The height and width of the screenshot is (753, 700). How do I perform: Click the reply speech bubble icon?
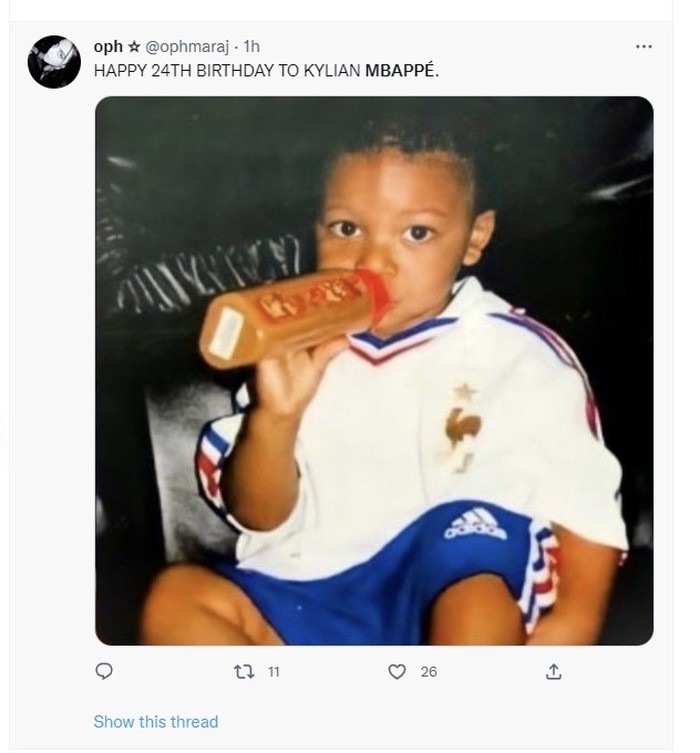pos(103,671)
